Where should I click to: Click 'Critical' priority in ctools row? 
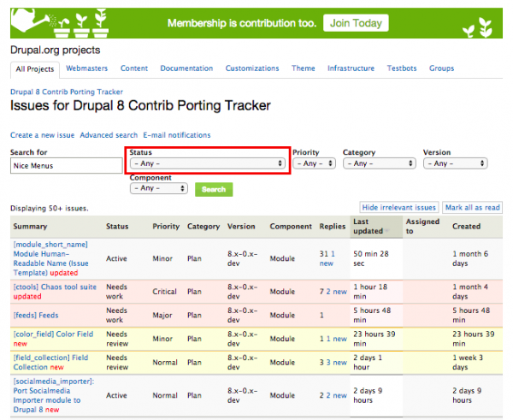click(x=164, y=292)
